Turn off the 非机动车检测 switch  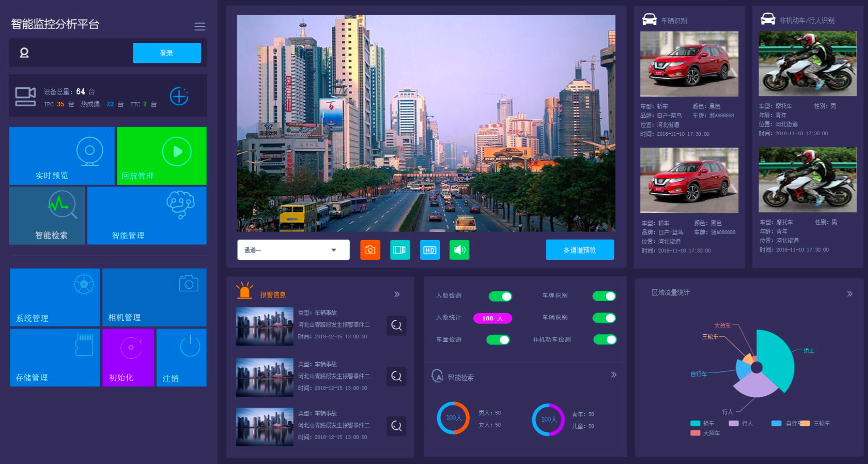[x=605, y=340]
